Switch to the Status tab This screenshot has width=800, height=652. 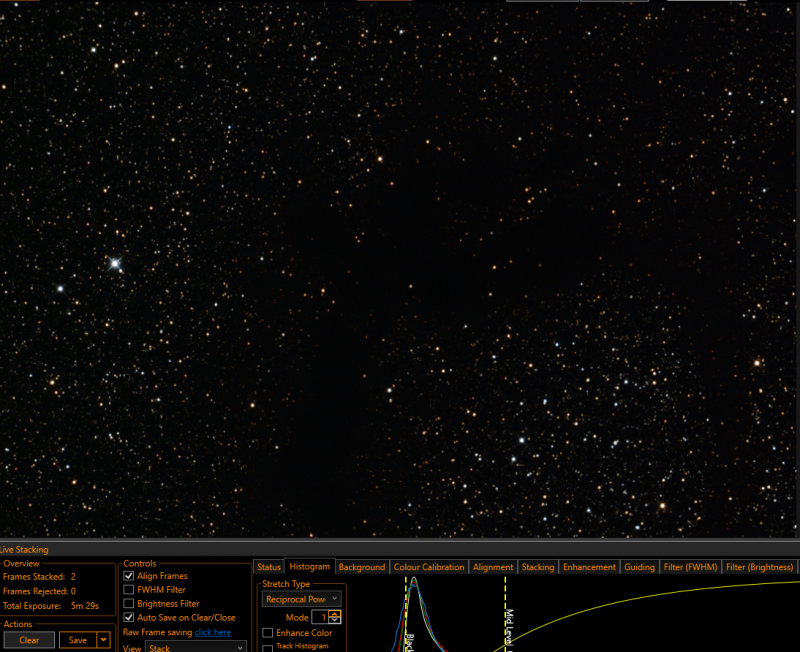(269, 567)
